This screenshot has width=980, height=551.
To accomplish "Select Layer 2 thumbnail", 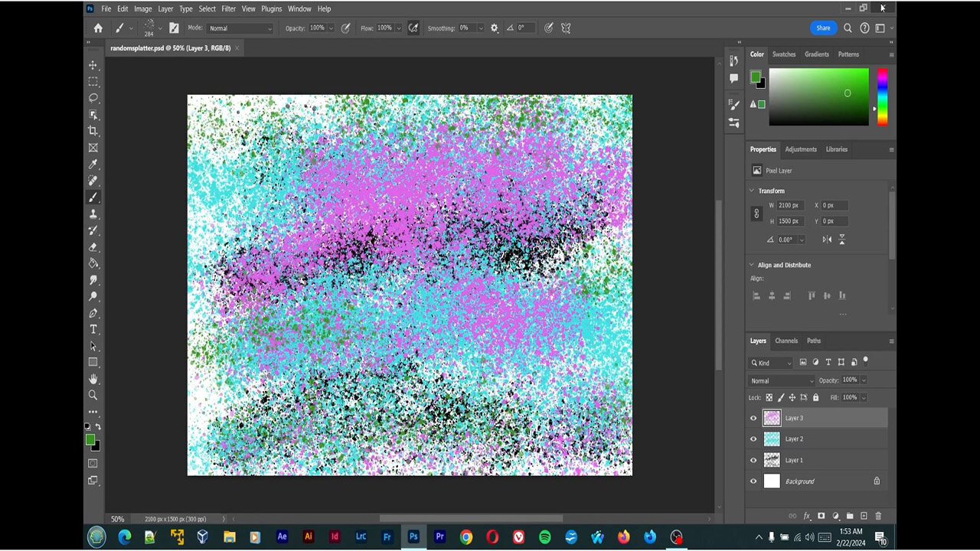I will pos(772,439).
